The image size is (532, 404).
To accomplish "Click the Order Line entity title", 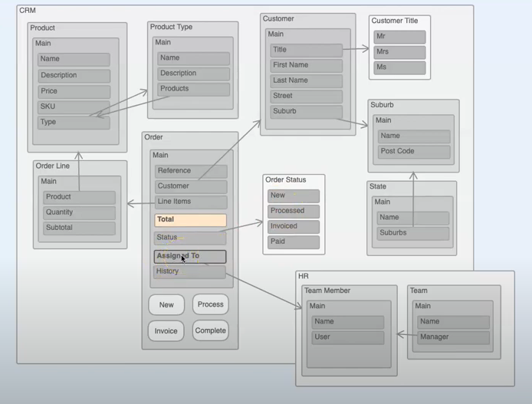I will click(53, 166).
